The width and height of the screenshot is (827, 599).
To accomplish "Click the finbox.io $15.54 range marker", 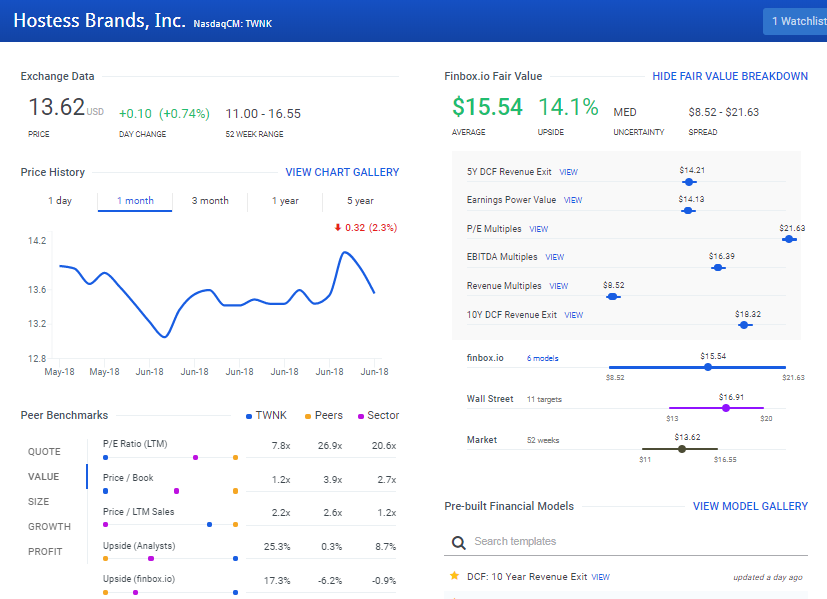I will coord(708,367).
